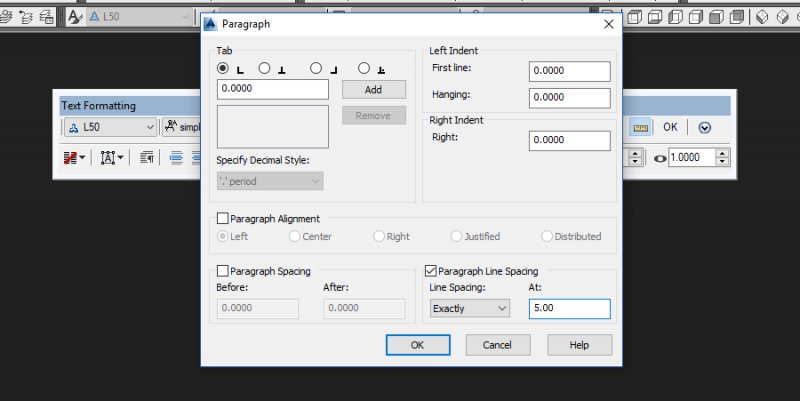800x401 pixels.
Task: Click the Text Formatting toolbar title bar
Action: (x=131, y=106)
